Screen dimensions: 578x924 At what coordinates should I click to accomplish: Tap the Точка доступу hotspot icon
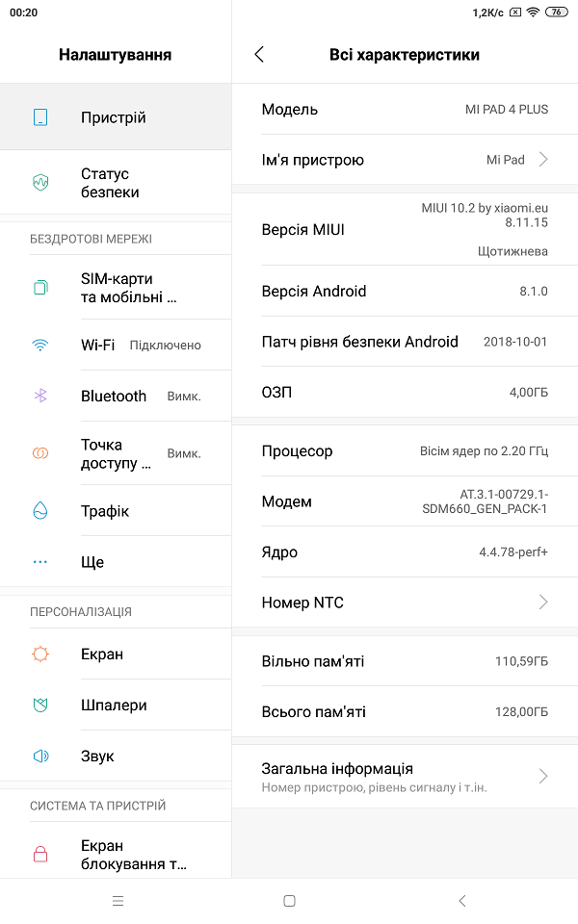[x=40, y=453]
